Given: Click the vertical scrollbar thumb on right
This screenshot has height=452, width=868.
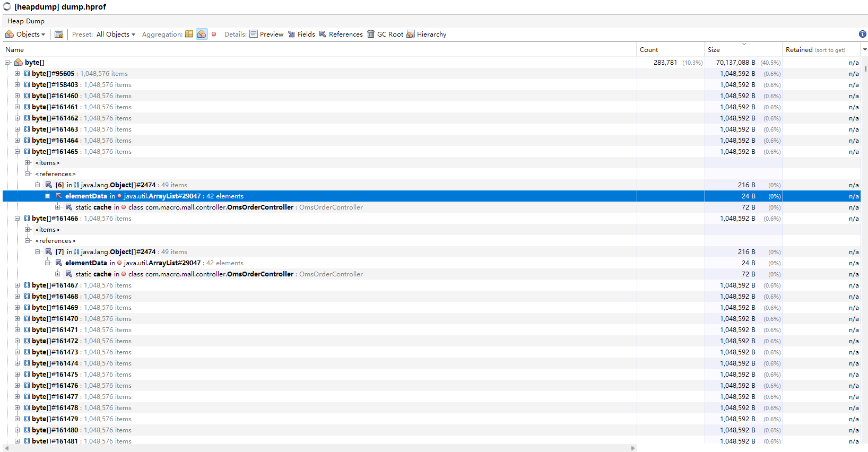Looking at the screenshot, I should (x=866, y=68).
